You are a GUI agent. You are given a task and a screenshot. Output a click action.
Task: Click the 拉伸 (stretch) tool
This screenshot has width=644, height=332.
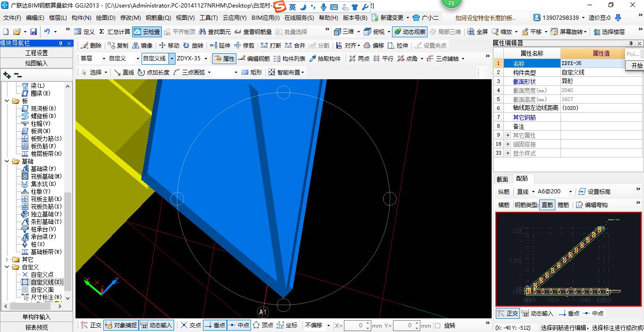398,46
